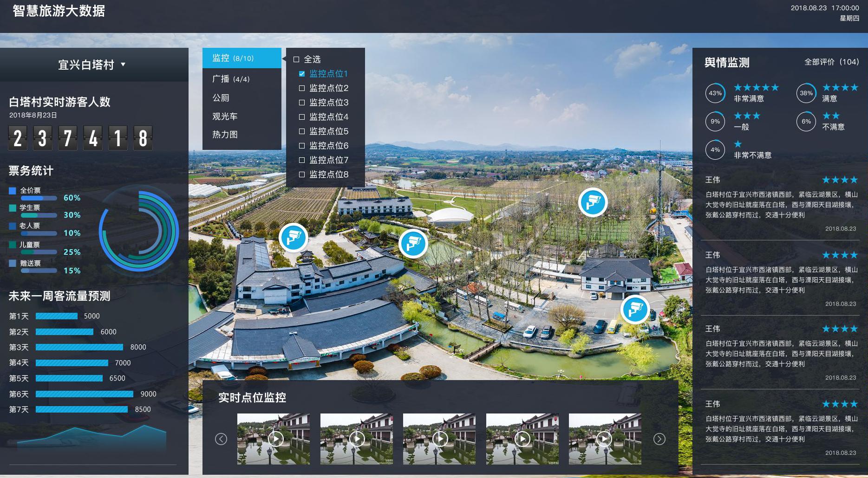Click the camera marker beside the white dome

pyautogui.click(x=413, y=243)
